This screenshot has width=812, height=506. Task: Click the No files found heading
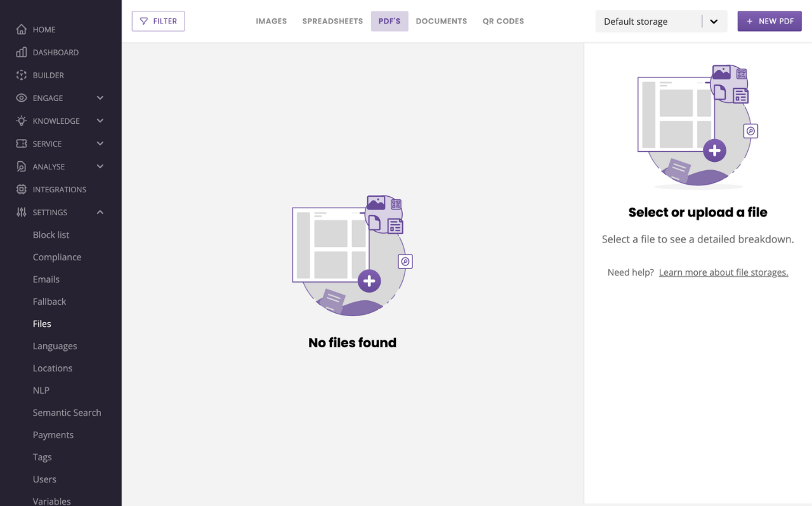(352, 343)
